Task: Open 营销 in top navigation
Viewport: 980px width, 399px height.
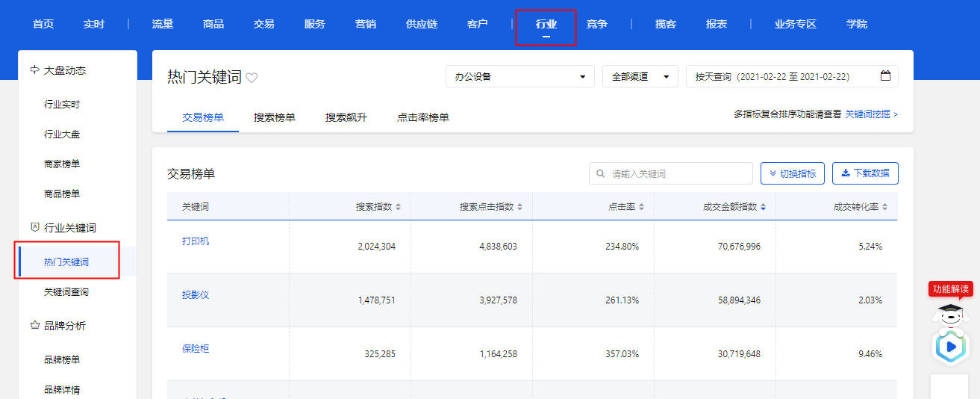Action: pyautogui.click(x=366, y=24)
